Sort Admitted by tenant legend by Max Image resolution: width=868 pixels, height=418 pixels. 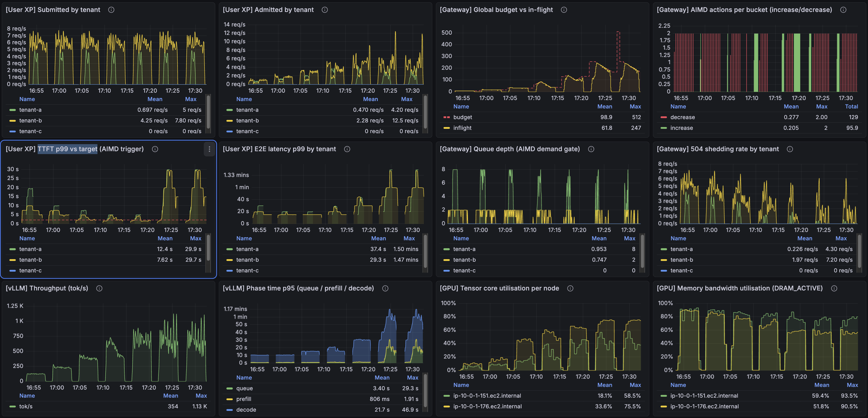pyautogui.click(x=407, y=99)
